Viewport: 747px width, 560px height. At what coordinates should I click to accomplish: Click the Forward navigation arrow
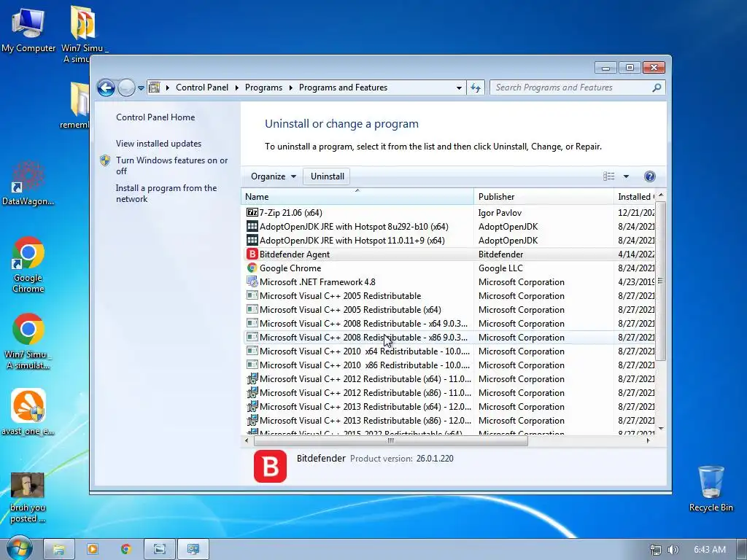click(126, 87)
